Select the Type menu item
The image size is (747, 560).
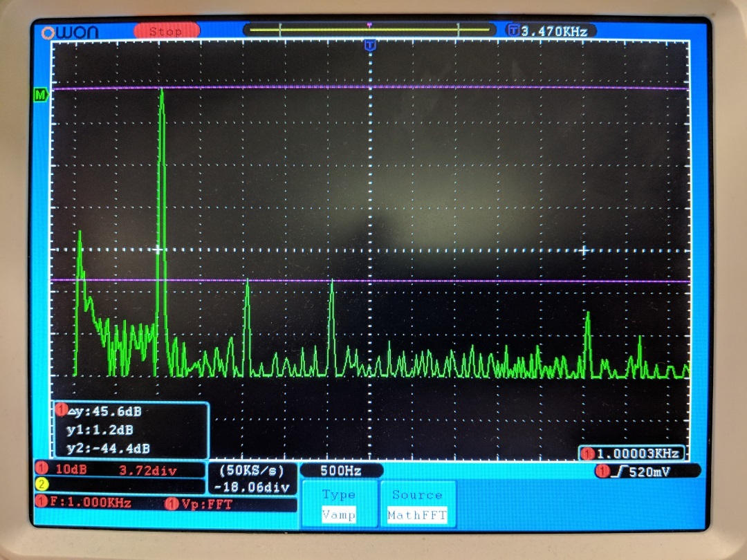coord(339,494)
